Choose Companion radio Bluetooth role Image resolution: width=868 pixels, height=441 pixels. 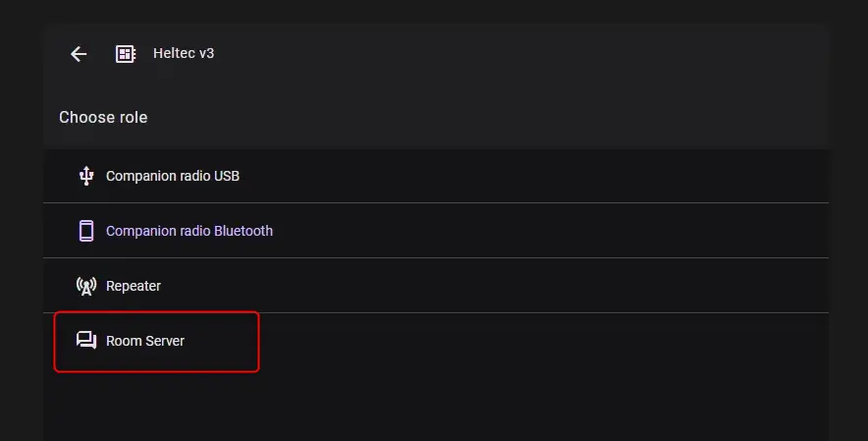click(436, 231)
